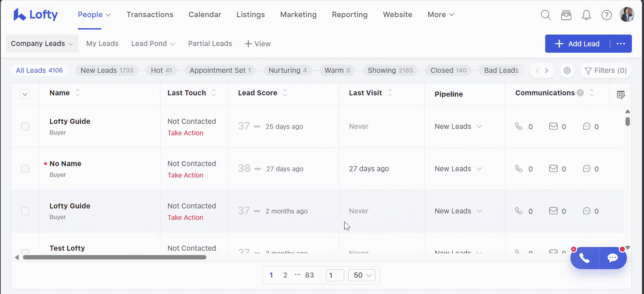Go to last page 83
Screen dimensions: 644x294
(x=310, y=275)
